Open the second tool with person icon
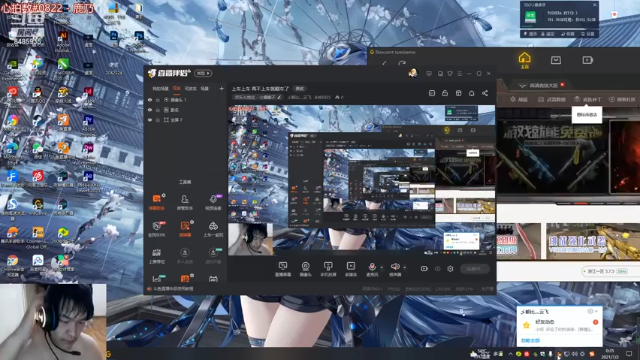Screen dimensions: 640x360 coord(184,202)
